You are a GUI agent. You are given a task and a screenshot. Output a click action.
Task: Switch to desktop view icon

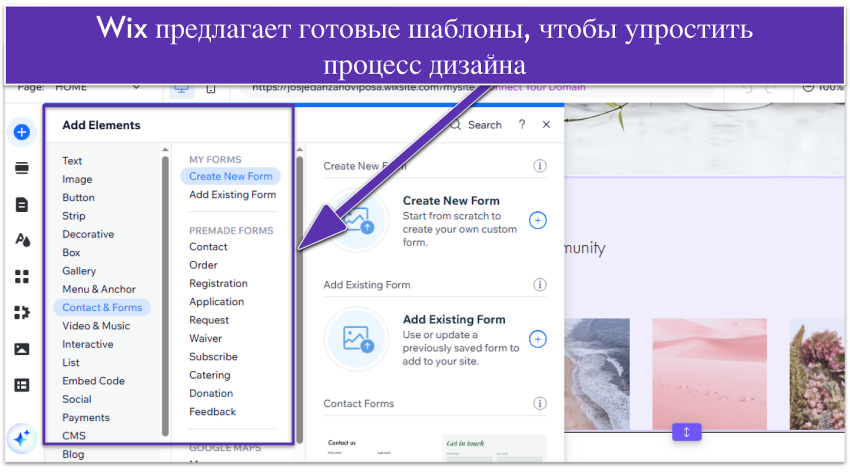[181, 89]
